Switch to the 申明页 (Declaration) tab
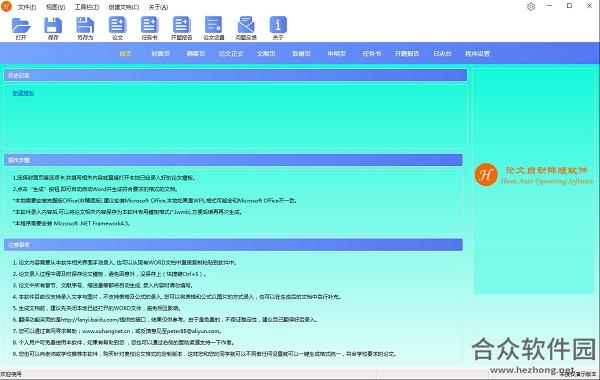Image resolution: width=600 pixels, height=380 pixels. pos(337,54)
